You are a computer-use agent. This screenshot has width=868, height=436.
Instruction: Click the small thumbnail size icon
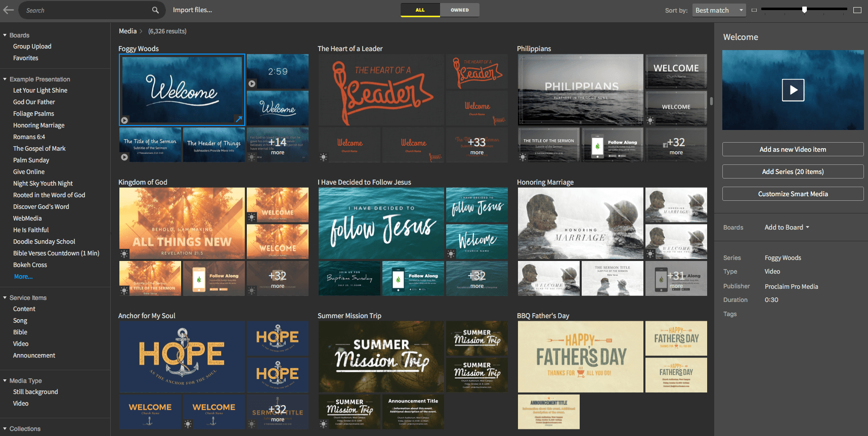pyautogui.click(x=754, y=10)
